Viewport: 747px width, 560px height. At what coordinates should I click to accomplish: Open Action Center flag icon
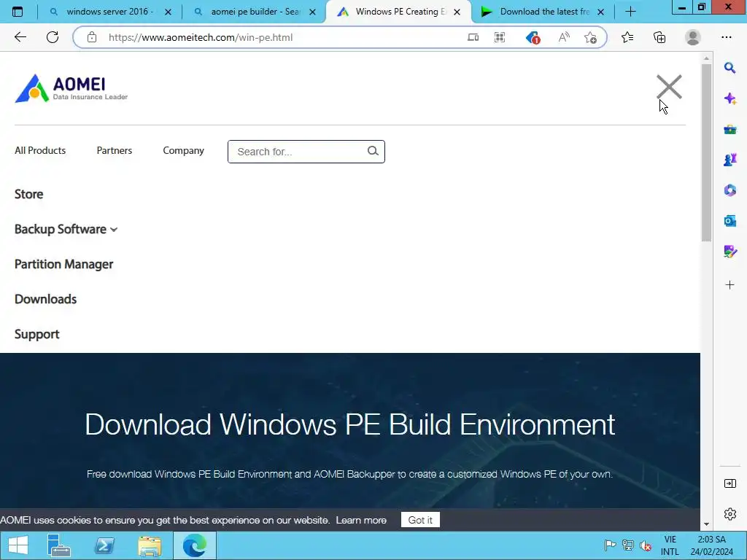[609, 545]
